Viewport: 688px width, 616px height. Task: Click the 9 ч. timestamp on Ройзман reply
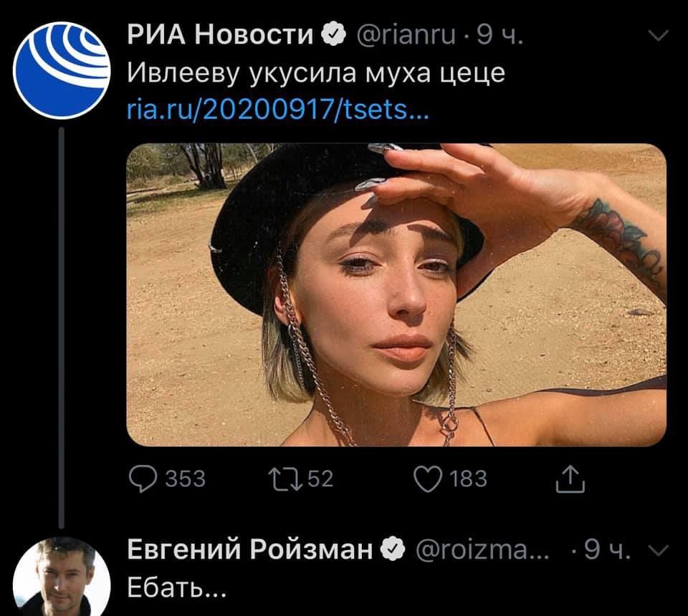click(607, 549)
